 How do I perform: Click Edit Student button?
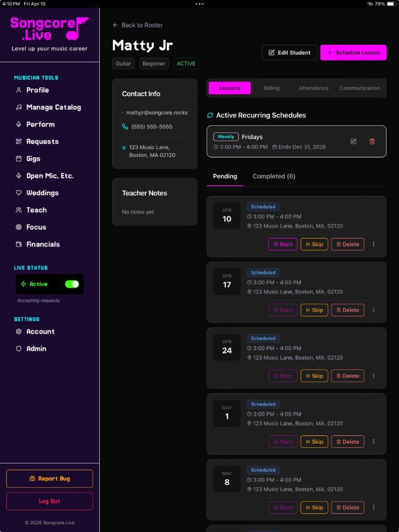tap(289, 52)
